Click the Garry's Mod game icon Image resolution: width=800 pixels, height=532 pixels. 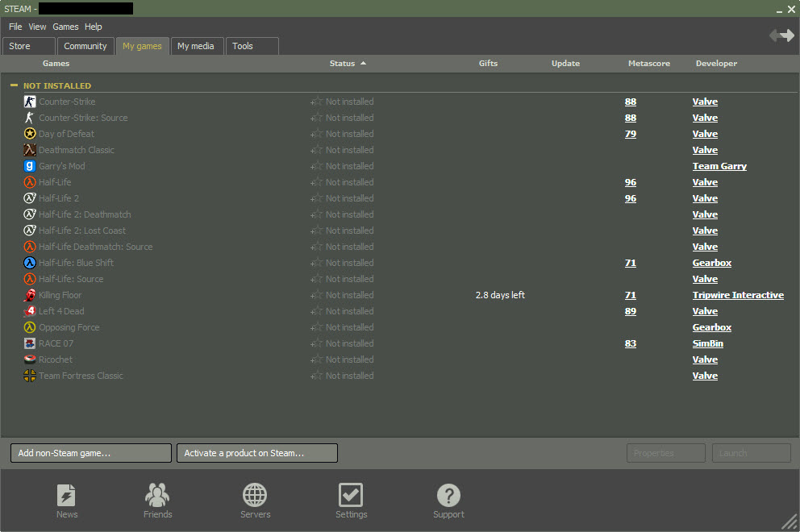click(30, 166)
